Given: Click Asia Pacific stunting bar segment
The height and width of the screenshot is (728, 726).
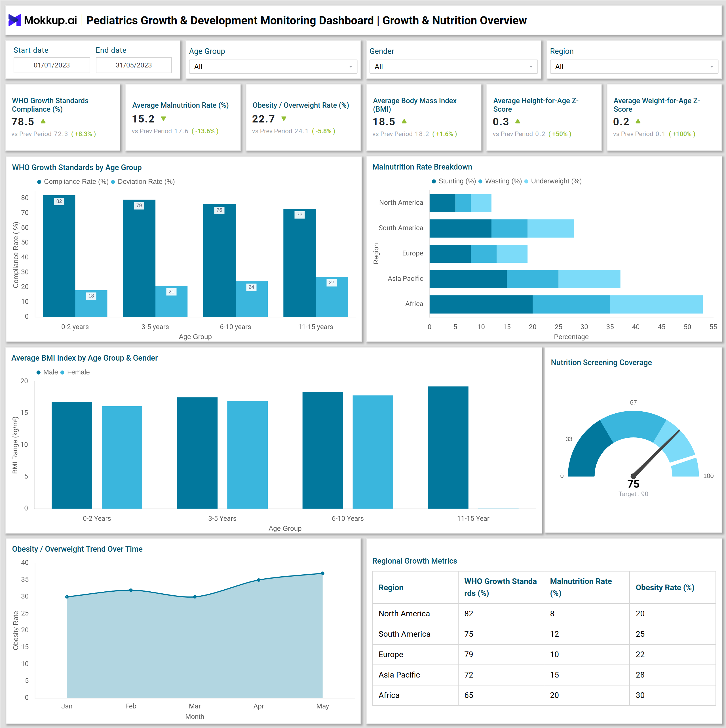Looking at the screenshot, I should click(468, 279).
